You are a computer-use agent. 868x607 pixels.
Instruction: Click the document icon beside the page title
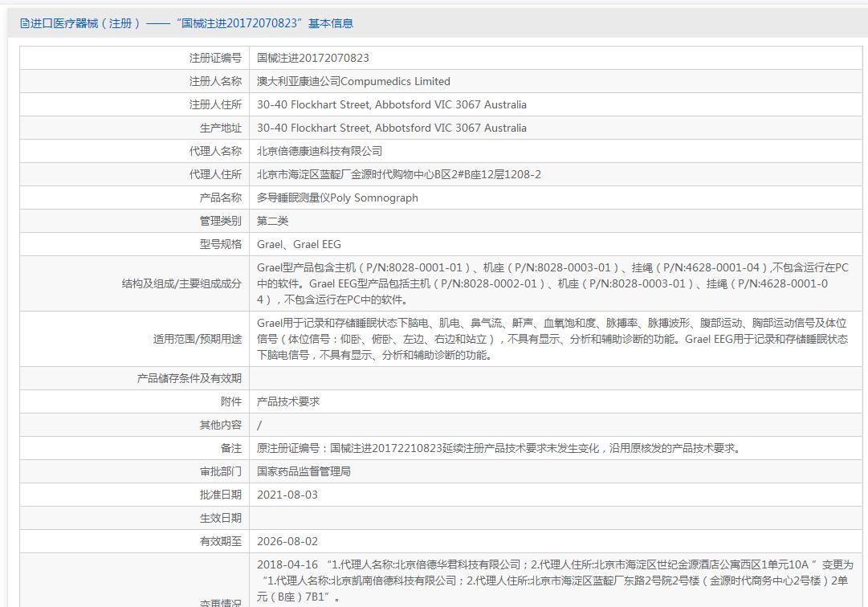(x=25, y=23)
